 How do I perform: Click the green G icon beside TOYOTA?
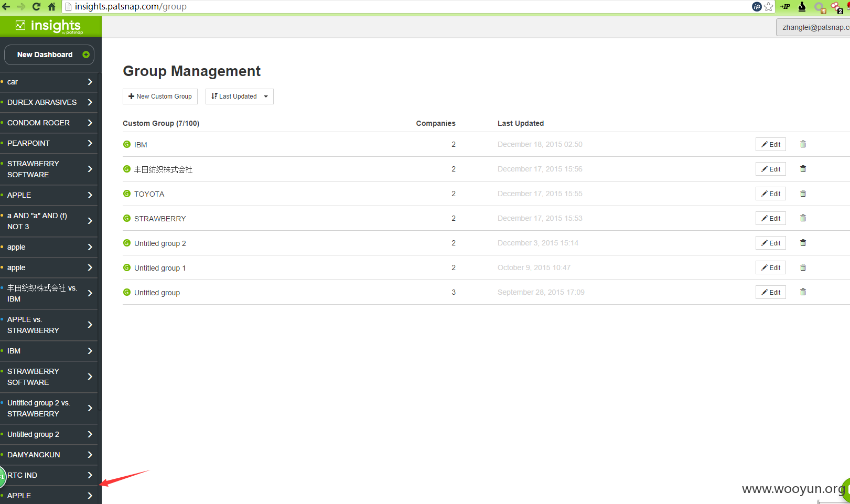(127, 194)
